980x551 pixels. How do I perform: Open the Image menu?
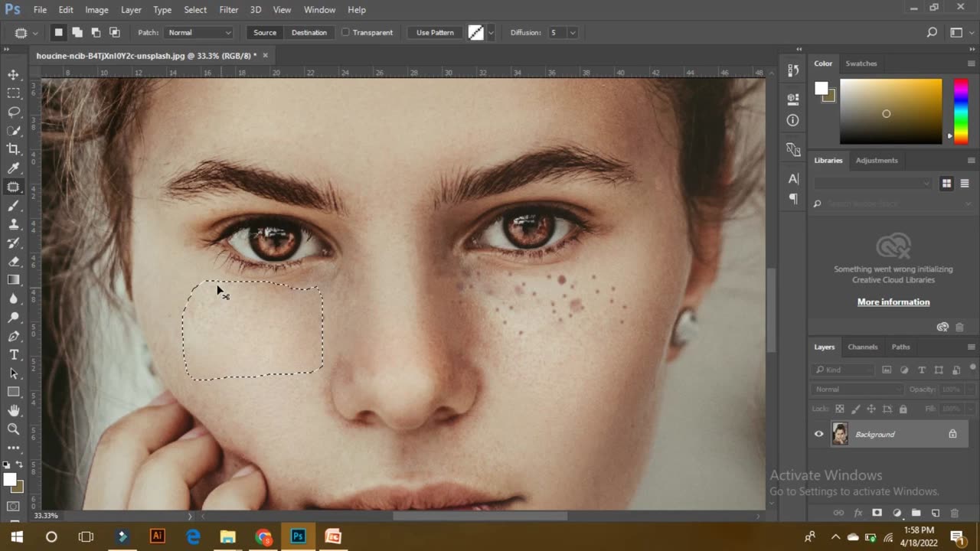[x=96, y=10]
